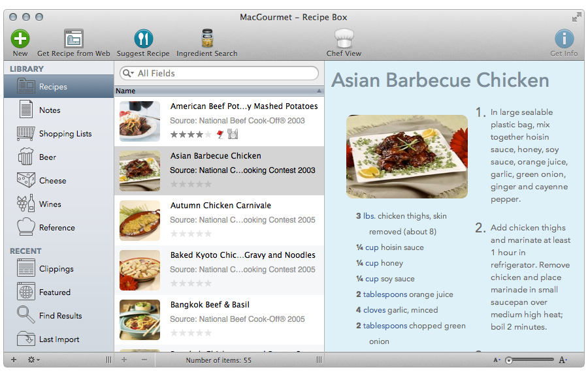Select Asian Barbecue Chicken in the list

point(219,171)
